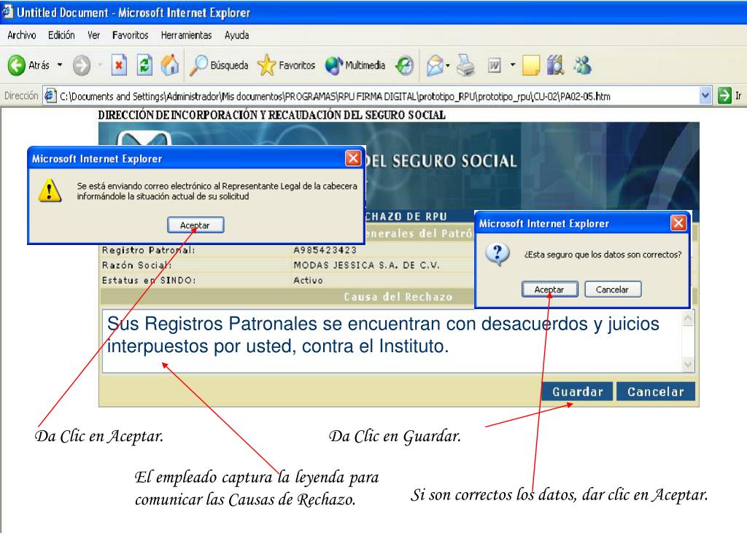Click the Print icon

(466, 65)
